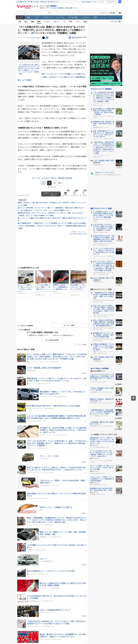Open トピックス一覧 link
Viewport: 138px width, 644px height.
[x=115, y=22]
